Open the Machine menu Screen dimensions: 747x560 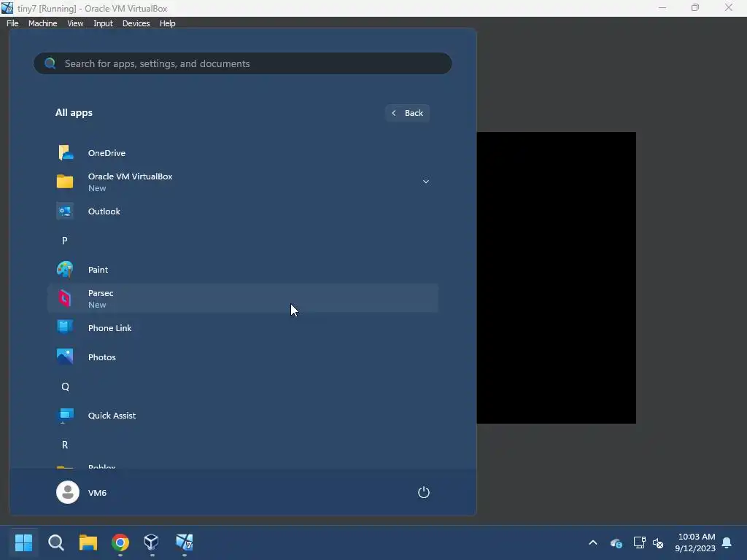tap(43, 23)
